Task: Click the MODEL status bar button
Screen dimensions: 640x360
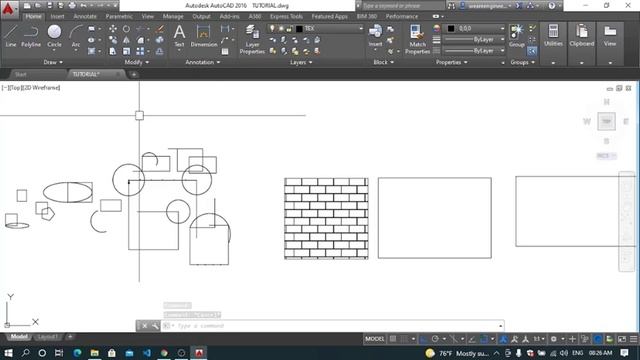Action: 375,339
